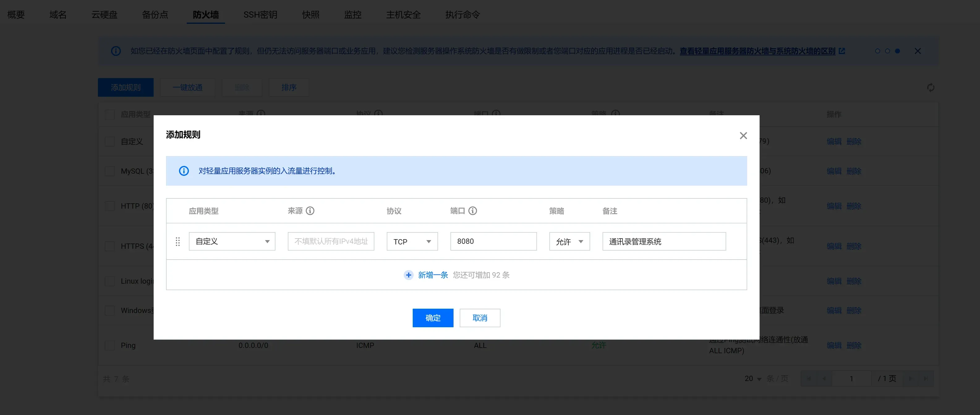Screen dimensions: 980x415
Task: Click 编辑 for the Ping row
Action: (x=834, y=345)
